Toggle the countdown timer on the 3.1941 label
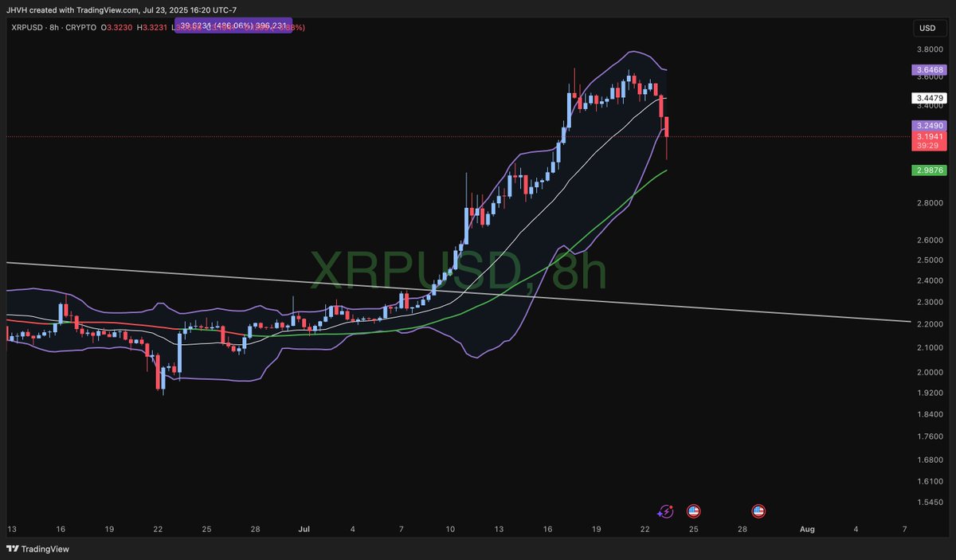 pyautogui.click(x=929, y=147)
